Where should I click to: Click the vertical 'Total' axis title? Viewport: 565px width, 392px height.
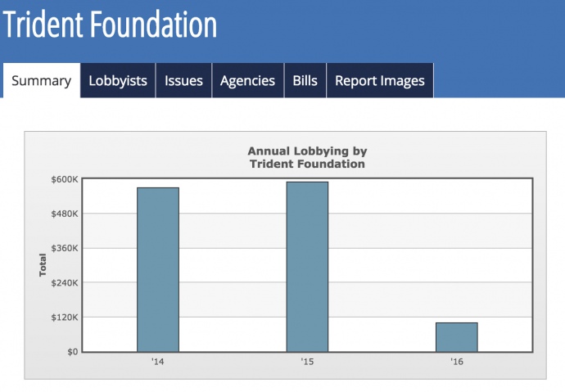click(43, 265)
